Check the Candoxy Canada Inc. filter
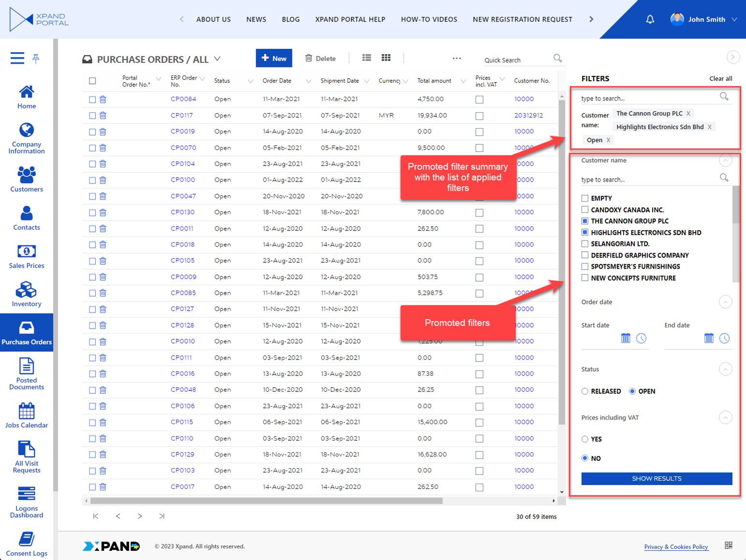This screenshot has height=560, width=746. click(585, 210)
